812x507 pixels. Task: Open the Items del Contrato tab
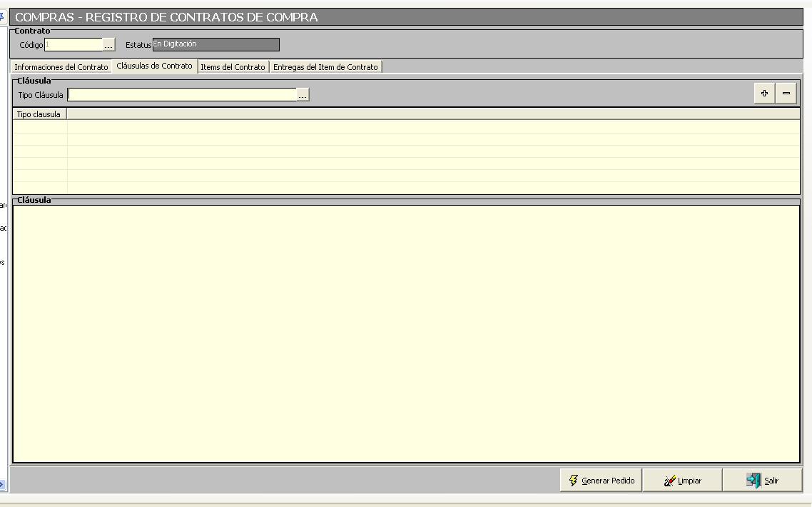tap(233, 67)
